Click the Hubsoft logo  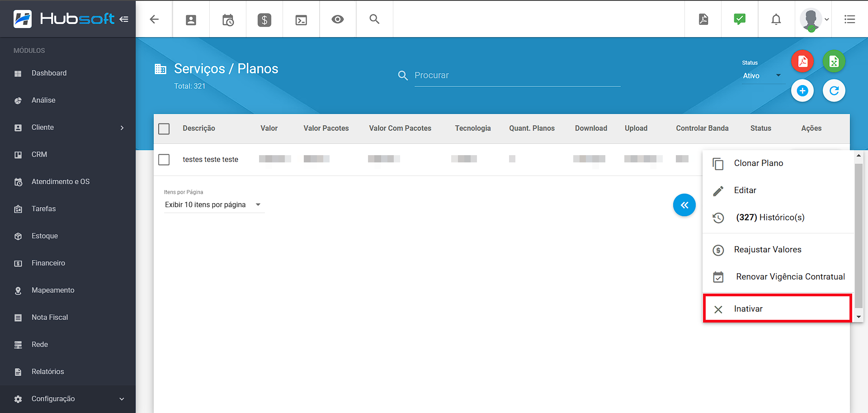[64, 19]
